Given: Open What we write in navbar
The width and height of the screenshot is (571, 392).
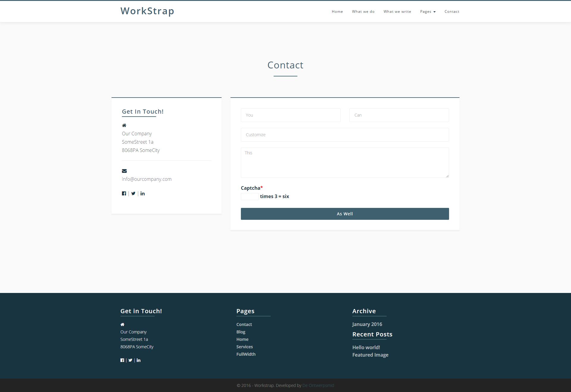Looking at the screenshot, I should 397,12.
